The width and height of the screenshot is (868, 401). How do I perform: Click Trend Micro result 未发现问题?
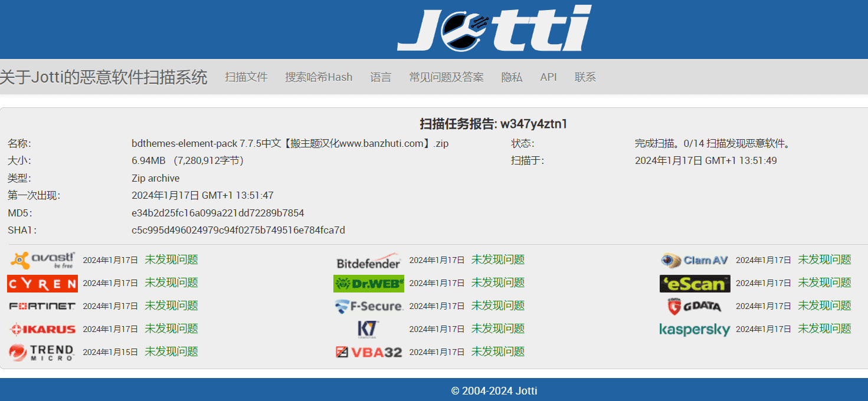pyautogui.click(x=171, y=351)
